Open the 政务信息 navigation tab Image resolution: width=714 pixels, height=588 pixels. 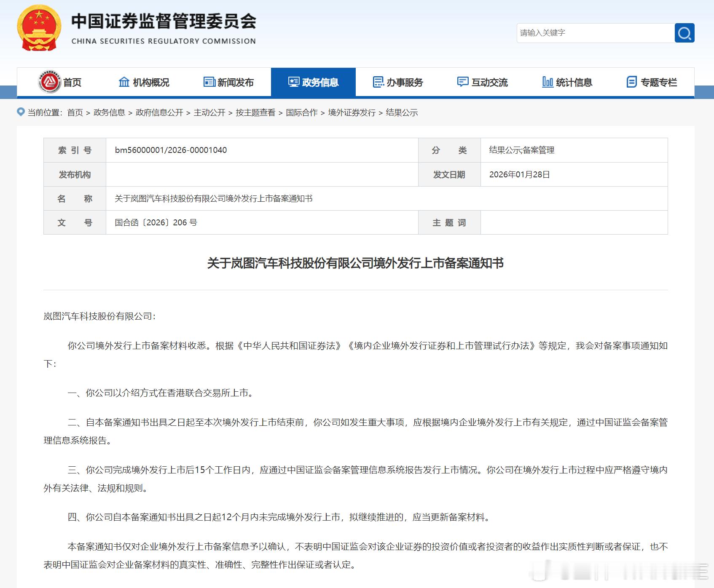pyautogui.click(x=313, y=82)
